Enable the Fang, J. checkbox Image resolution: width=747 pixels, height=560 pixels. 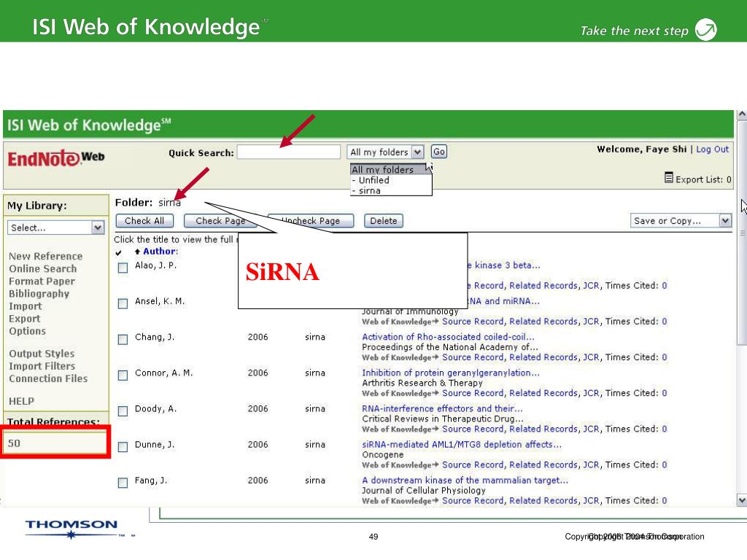click(123, 483)
